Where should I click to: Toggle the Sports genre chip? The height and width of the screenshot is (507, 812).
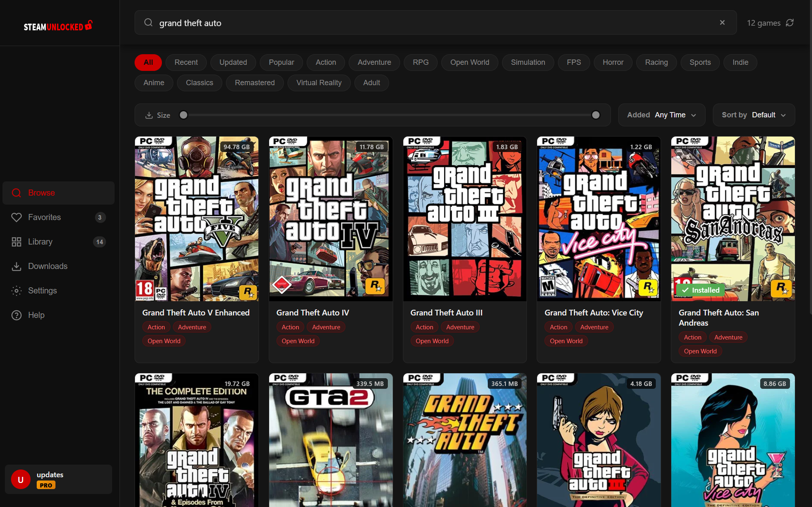700,62
